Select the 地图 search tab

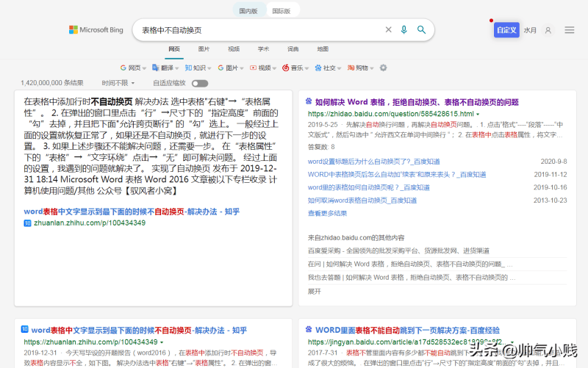pyautogui.click(x=323, y=48)
